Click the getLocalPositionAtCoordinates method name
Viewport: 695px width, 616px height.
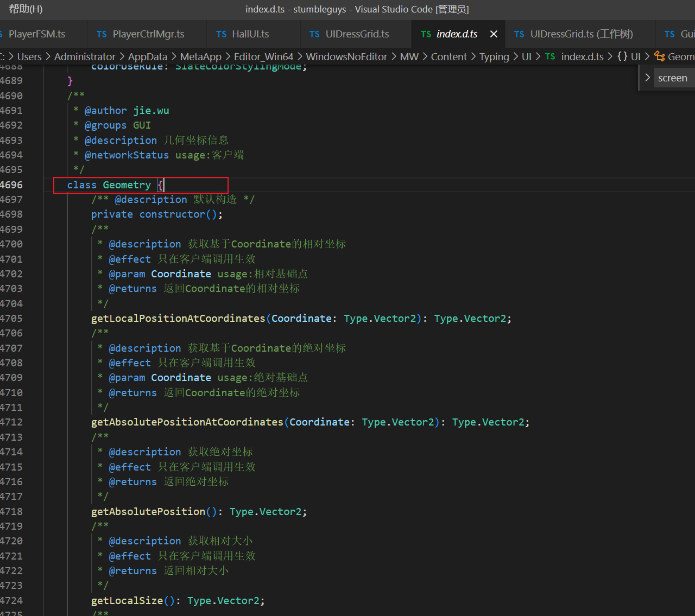coord(178,319)
